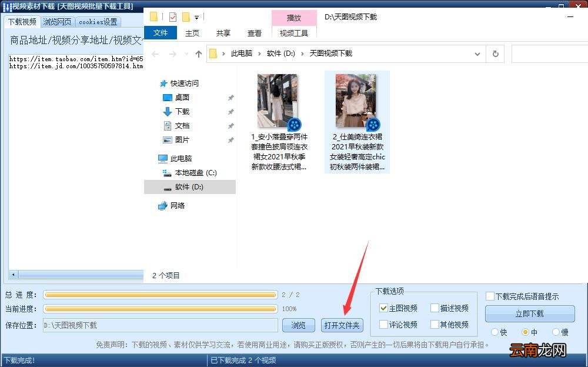This screenshot has width=588, height=367.
Task: Click the 浏览 button
Action: pyautogui.click(x=299, y=325)
